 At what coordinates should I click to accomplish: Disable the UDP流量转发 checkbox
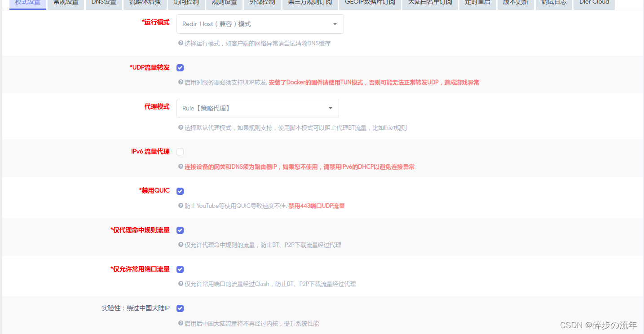tap(180, 68)
